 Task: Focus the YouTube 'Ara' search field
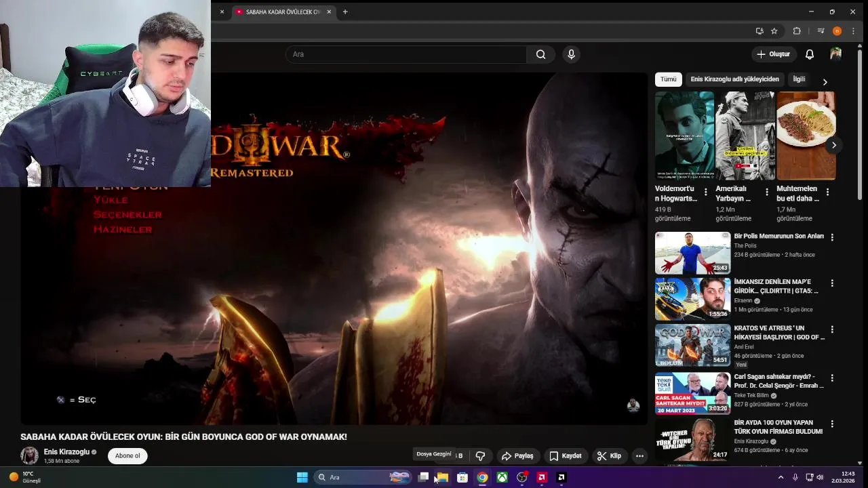click(x=406, y=54)
